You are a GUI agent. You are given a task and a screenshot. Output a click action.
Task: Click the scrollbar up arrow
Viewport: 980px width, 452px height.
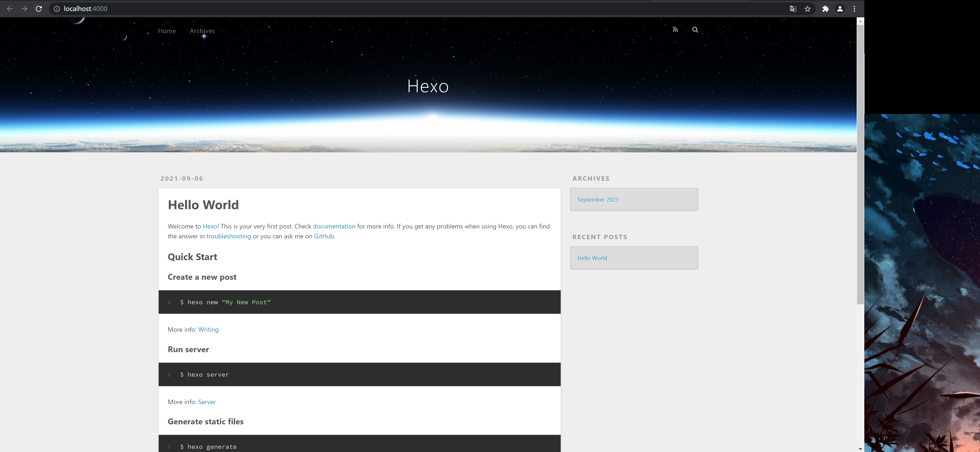point(860,21)
